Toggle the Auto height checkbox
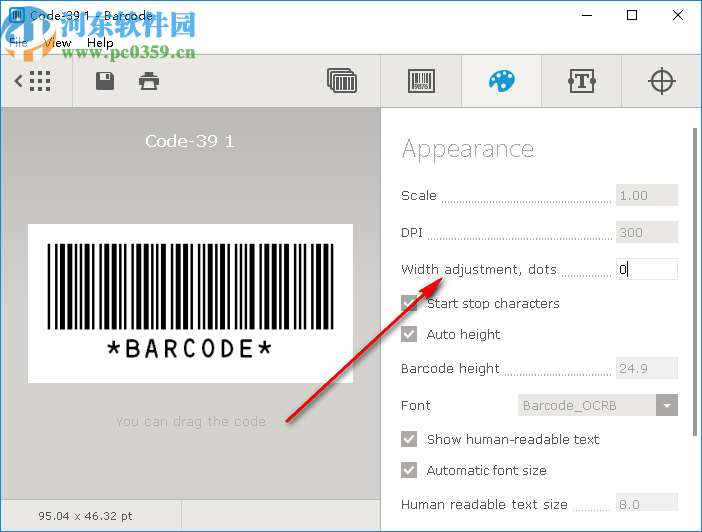Screen dimensions: 702x532 [409, 334]
